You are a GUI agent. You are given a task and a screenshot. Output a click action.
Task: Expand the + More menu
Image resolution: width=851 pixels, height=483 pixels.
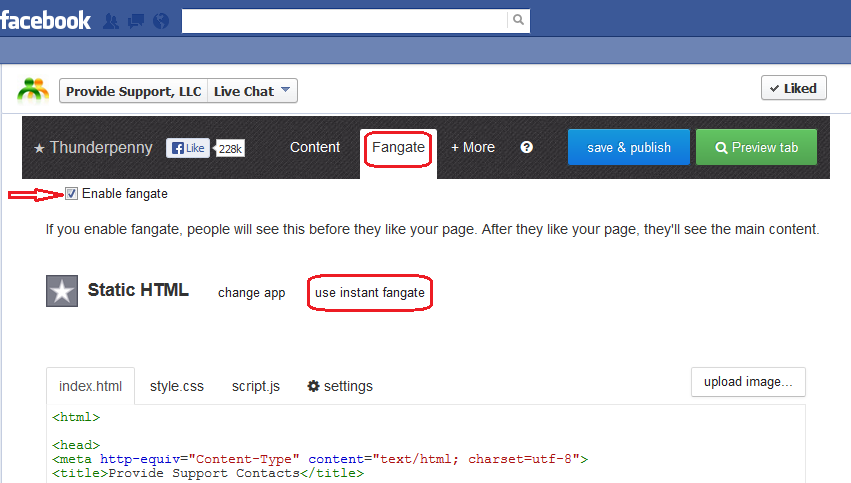pos(473,147)
